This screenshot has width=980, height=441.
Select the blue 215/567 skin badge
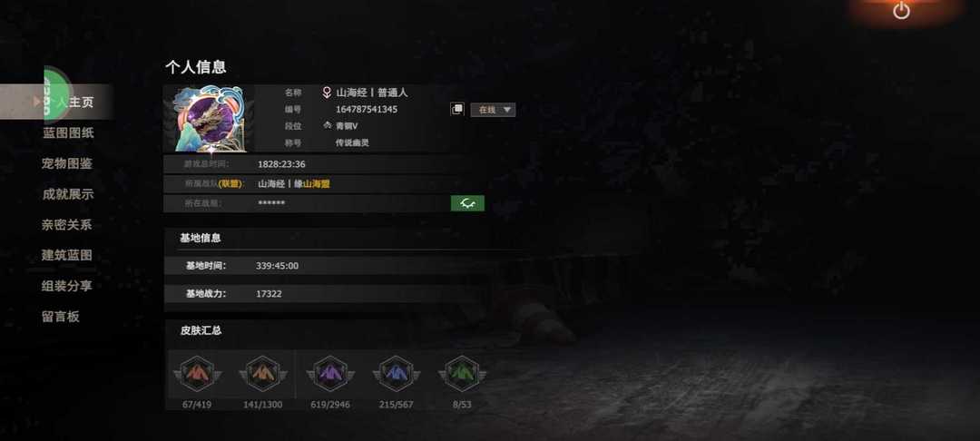pos(397,374)
